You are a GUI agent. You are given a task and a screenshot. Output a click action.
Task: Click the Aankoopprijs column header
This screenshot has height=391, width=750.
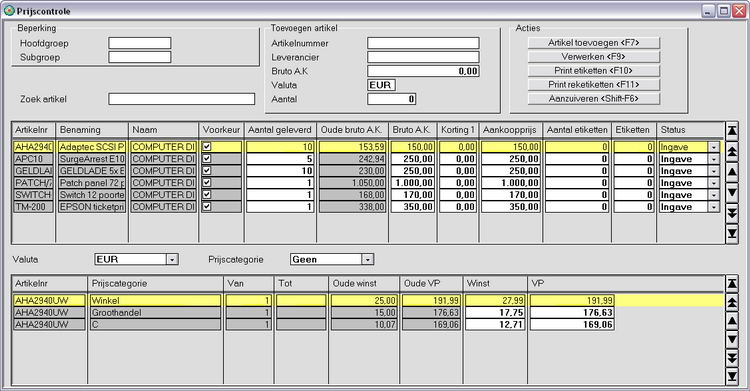point(511,130)
